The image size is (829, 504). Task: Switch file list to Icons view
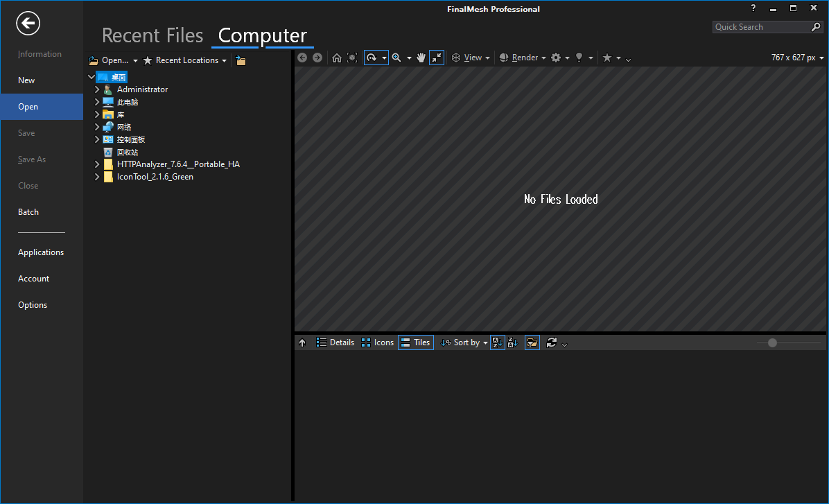tap(378, 342)
